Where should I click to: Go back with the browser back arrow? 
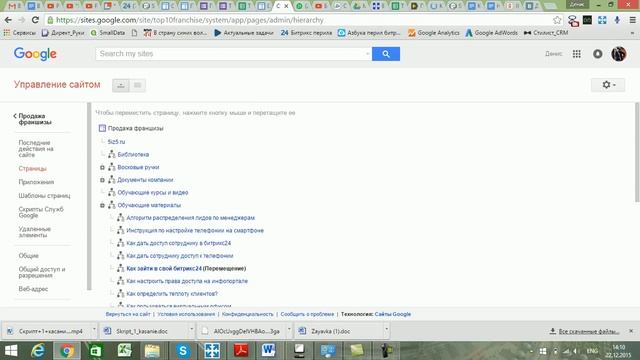click(x=8, y=20)
